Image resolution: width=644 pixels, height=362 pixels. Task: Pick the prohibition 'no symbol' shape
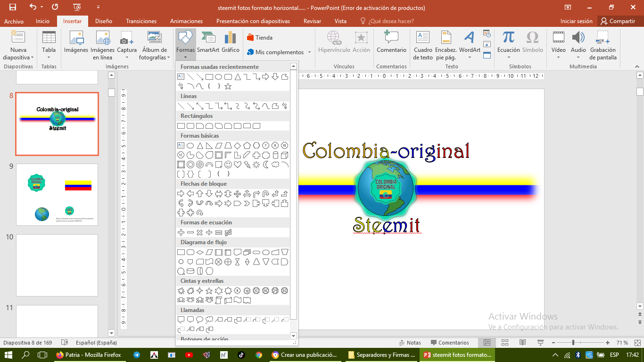[200, 165]
